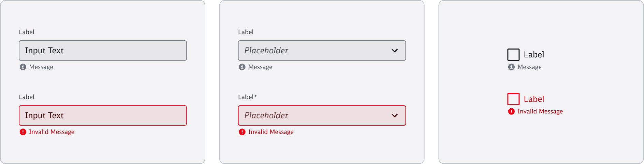Focus the gray Input Text field
Viewport: 644px width, 164px height.
(x=102, y=51)
